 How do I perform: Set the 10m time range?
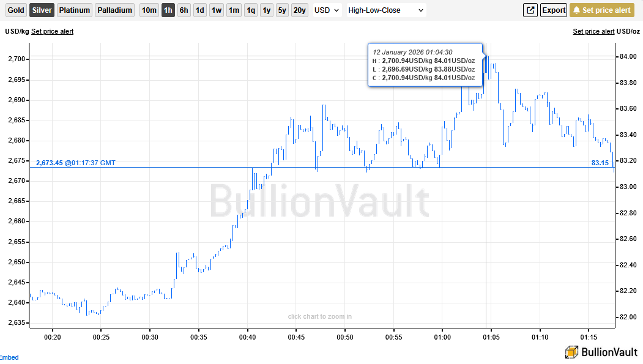tap(149, 10)
